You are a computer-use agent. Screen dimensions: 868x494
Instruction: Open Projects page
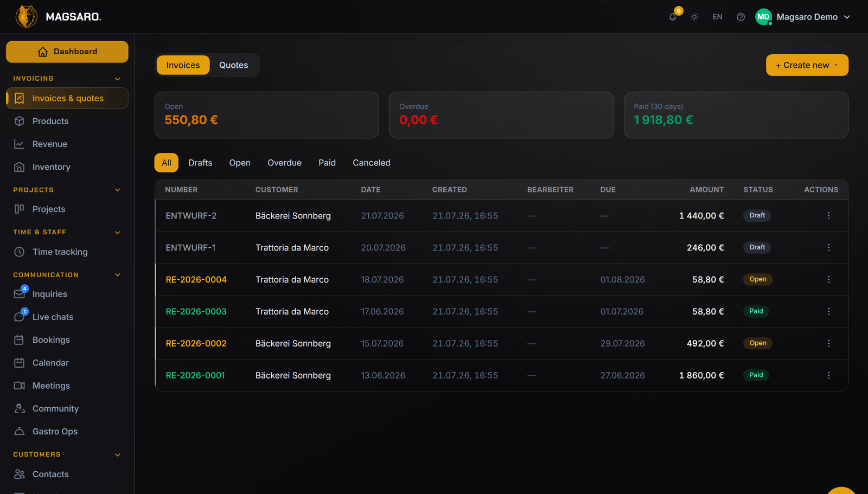[x=67, y=209]
